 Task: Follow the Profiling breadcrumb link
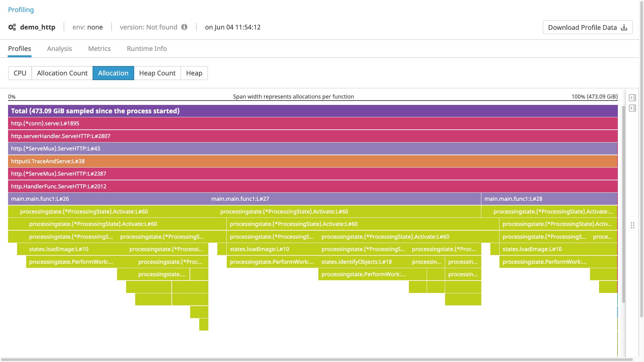(x=21, y=10)
